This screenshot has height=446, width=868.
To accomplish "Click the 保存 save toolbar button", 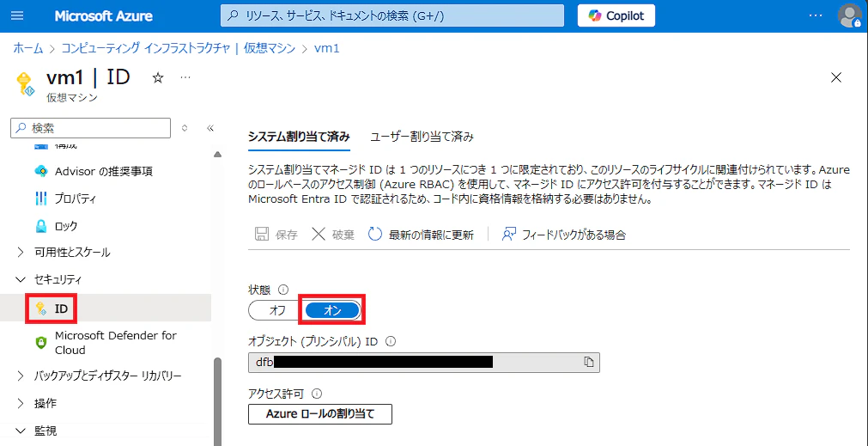I will pyautogui.click(x=276, y=235).
